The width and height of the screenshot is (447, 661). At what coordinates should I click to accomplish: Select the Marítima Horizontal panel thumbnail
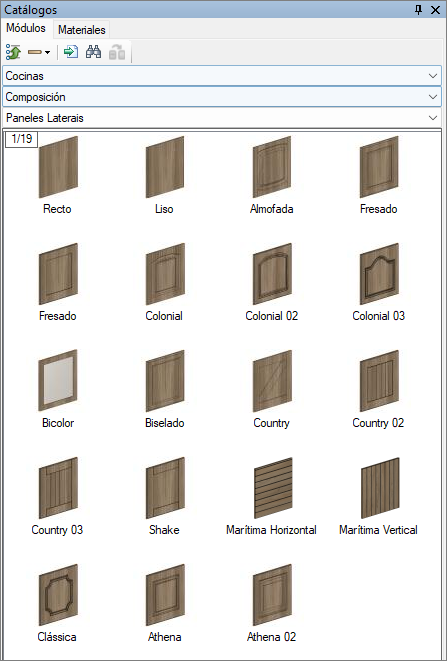click(273, 488)
